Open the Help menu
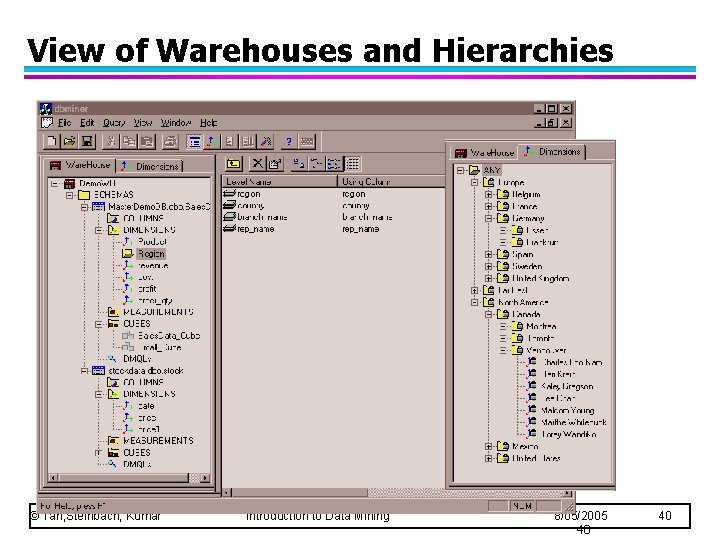 click(208, 123)
